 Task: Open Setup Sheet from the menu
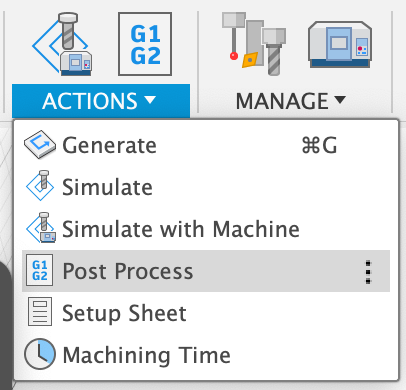click(x=206, y=313)
